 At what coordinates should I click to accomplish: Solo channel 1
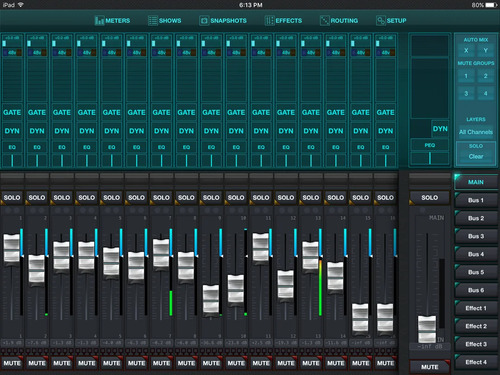[12, 198]
